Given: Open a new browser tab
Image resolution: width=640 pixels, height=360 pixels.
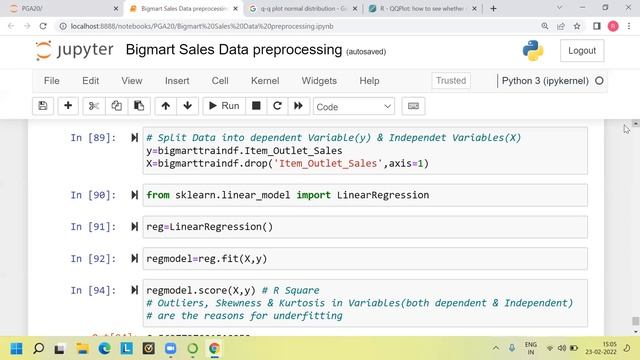Looking at the screenshot, I should (493, 9).
